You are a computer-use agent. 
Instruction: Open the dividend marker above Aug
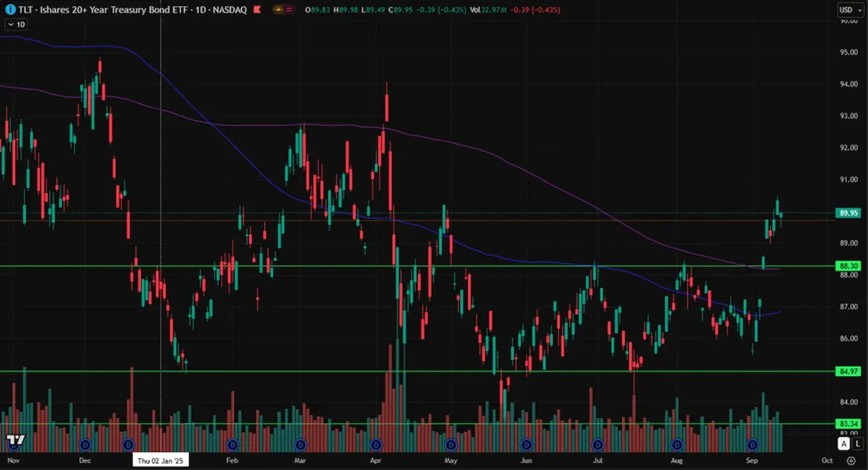(677, 444)
